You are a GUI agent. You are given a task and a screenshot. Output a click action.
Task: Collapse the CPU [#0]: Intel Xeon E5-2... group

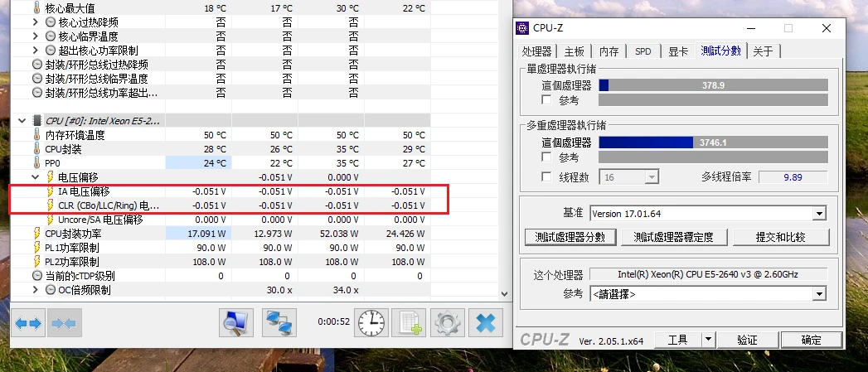22,121
